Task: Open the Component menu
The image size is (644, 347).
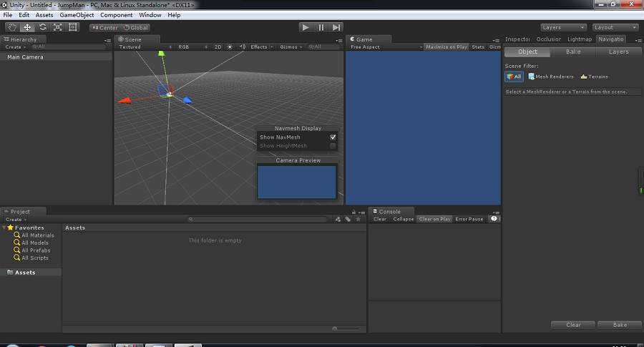Action: point(116,15)
